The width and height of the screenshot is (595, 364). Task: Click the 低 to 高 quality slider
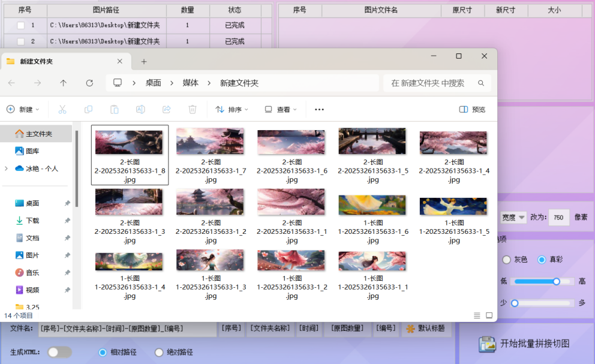click(537, 281)
